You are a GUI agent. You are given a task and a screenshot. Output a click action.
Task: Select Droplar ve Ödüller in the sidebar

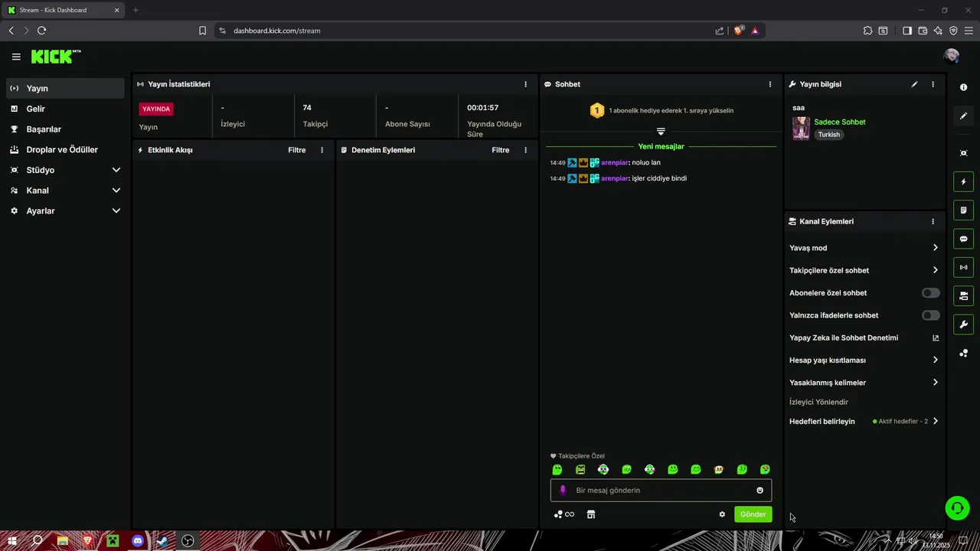click(64, 150)
